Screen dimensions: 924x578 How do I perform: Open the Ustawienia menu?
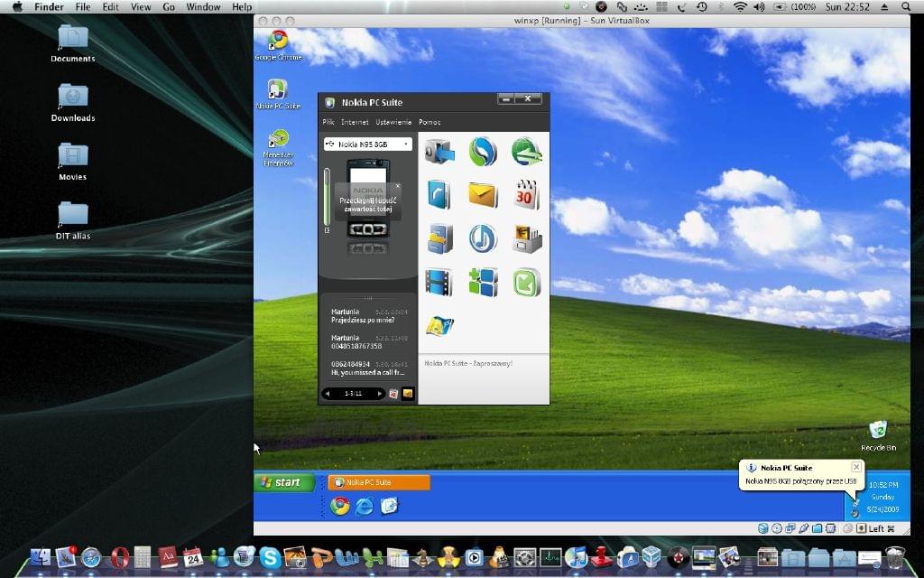click(393, 122)
